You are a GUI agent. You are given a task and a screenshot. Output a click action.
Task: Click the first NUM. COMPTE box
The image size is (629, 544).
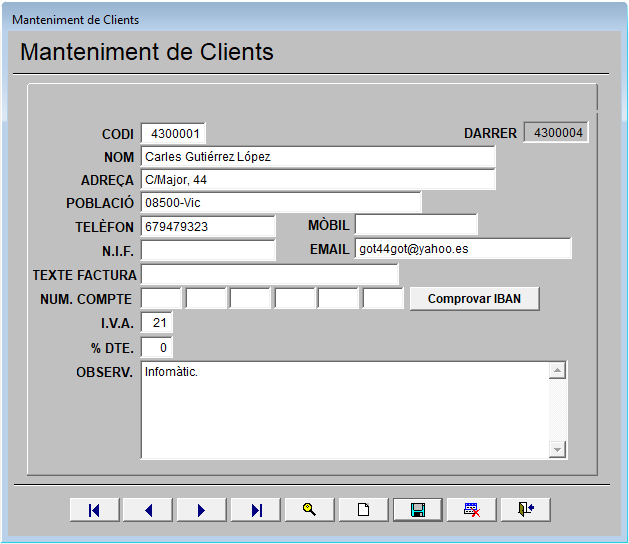(162, 298)
